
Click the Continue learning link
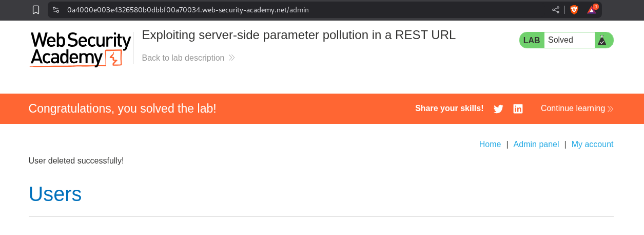tap(573, 109)
